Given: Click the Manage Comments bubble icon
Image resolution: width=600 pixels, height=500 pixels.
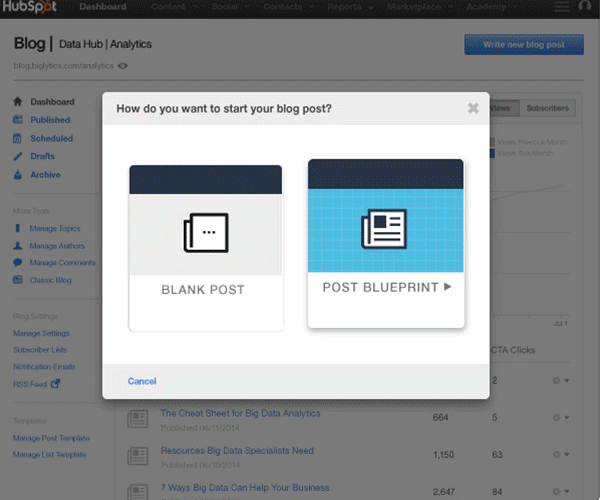Looking at the screenshot, I should coord(18,262).
